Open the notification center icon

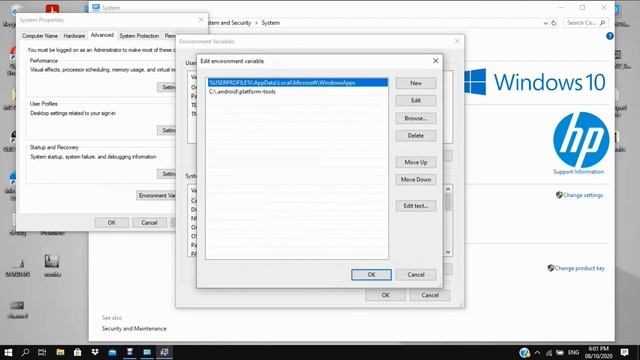click(624, 352)
